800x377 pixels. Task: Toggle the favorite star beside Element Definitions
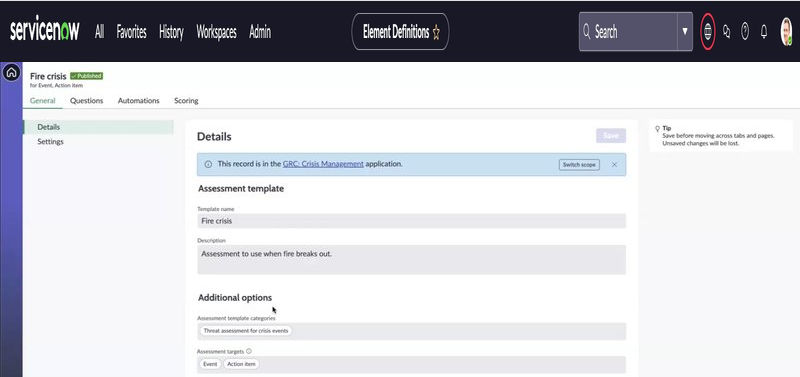click(x=436, y=33)
